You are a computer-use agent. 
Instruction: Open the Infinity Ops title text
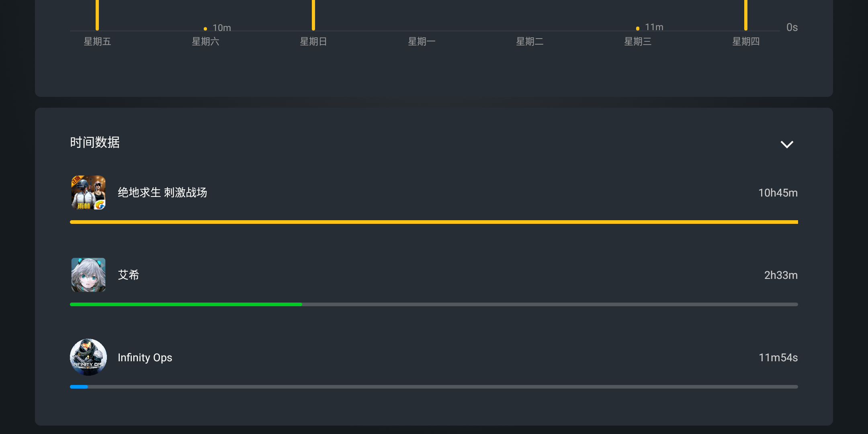tap(145, 357)
